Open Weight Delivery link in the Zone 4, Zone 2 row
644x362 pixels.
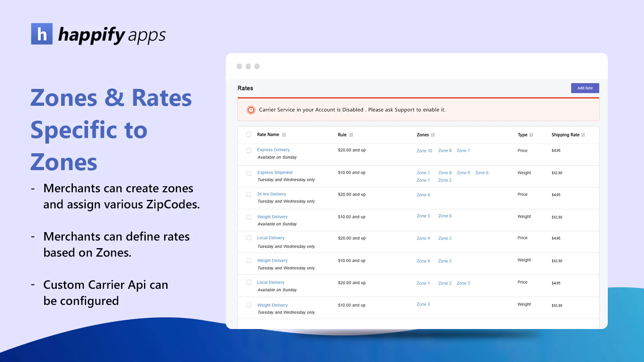click(x=272, y=261)
